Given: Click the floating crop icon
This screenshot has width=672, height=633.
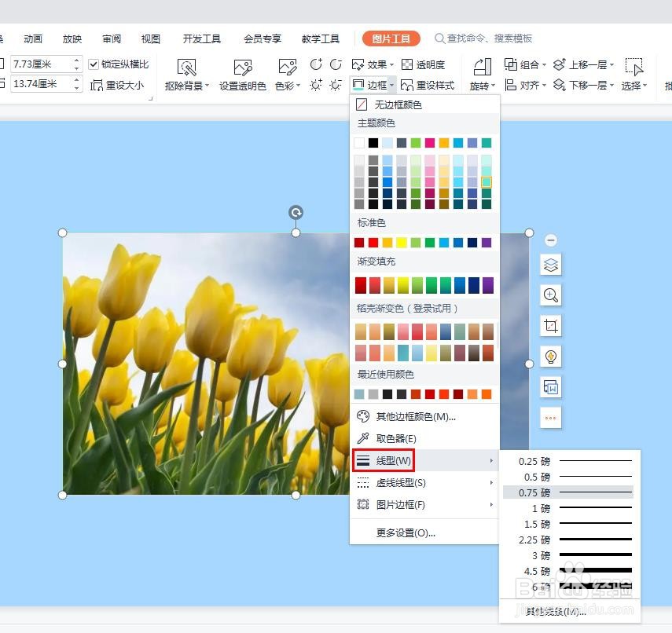Looking at the screenshot, I should [x=551, y=326].
